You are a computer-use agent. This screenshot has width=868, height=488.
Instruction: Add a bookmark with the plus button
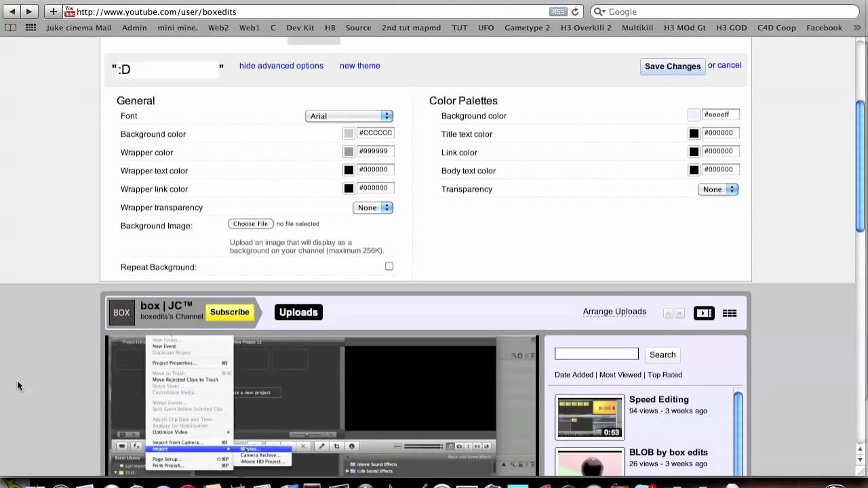point(53,12)
